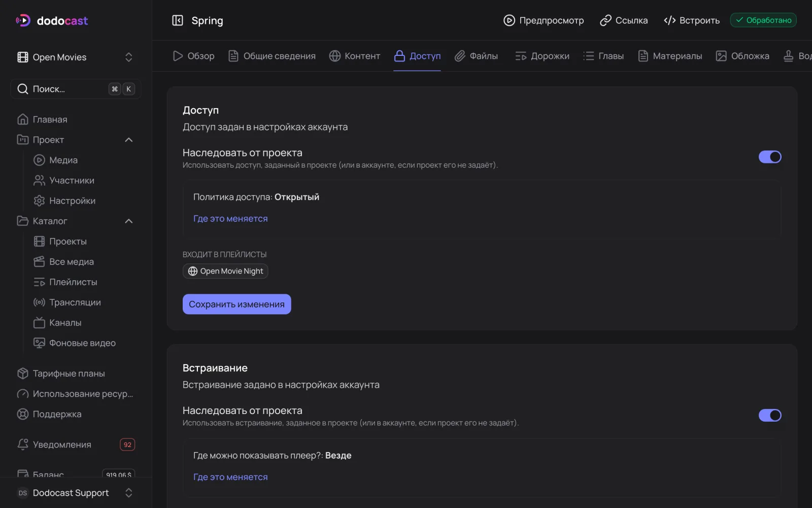812x508 pixels.
Task: Switch to the Дорожки tab
Action: coord(542,56)
